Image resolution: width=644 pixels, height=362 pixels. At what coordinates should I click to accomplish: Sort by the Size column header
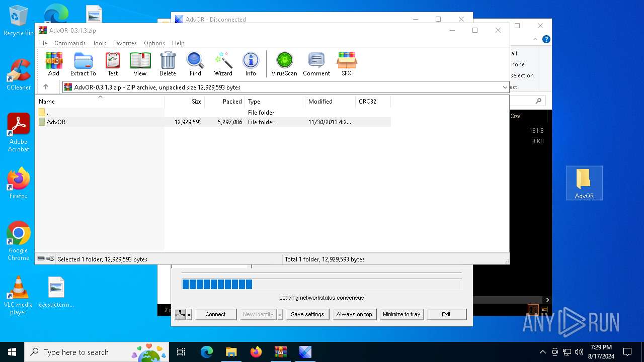pos(185,101)
